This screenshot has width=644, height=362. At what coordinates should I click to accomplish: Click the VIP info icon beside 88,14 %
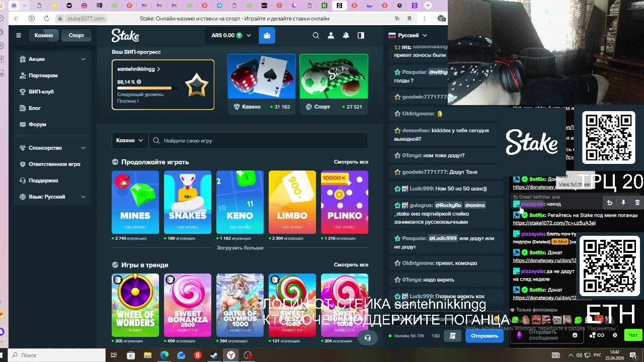(139, 82)
